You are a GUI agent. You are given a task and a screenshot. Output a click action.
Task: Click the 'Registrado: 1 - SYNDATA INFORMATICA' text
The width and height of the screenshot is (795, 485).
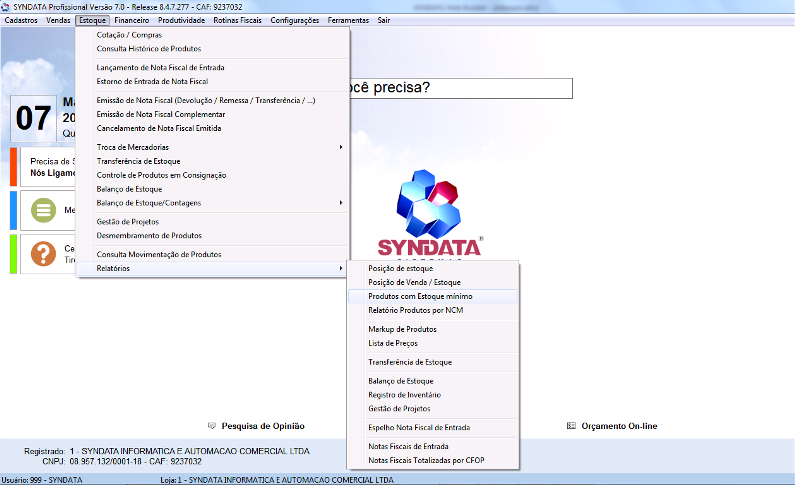pos(167,451)
